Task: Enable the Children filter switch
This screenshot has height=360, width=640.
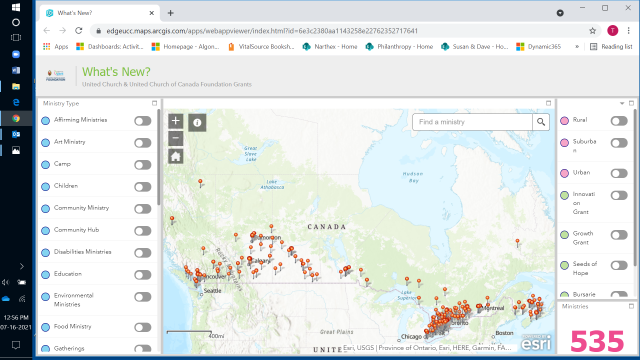Action: [x=142, y=187]
